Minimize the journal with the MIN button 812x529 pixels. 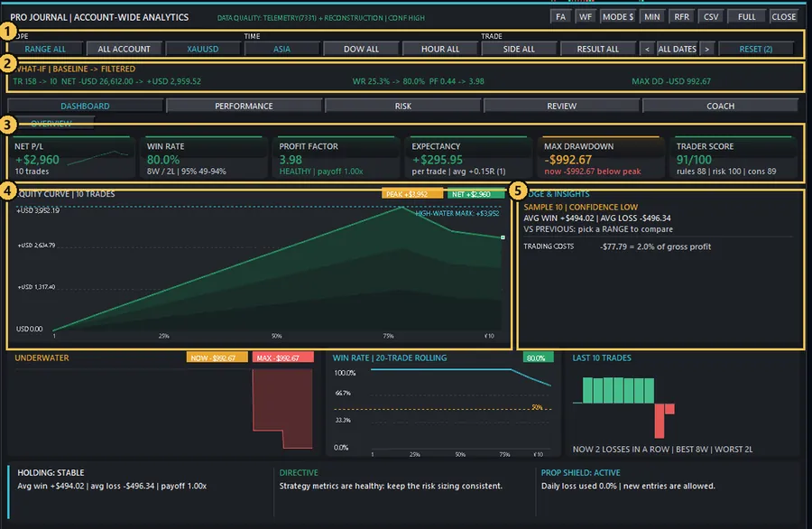(x=652, y=16)
